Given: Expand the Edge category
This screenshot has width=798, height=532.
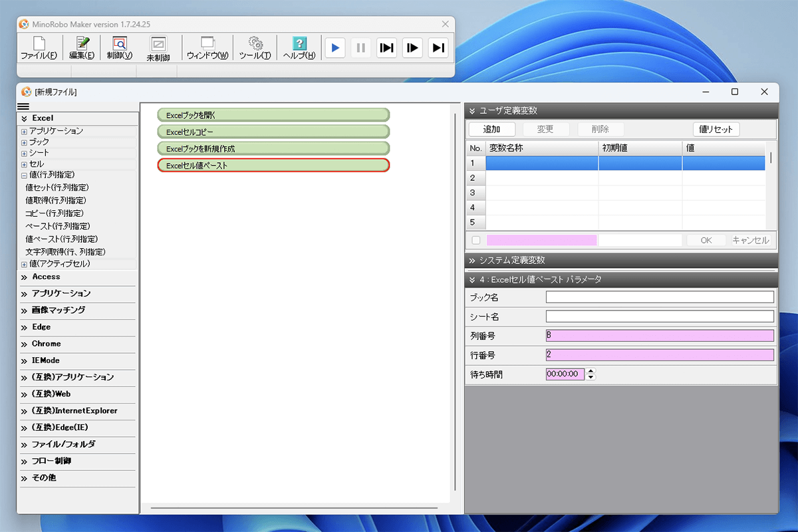Looking at the screenshot, I should pyautogui.click(x=24, y=327).
